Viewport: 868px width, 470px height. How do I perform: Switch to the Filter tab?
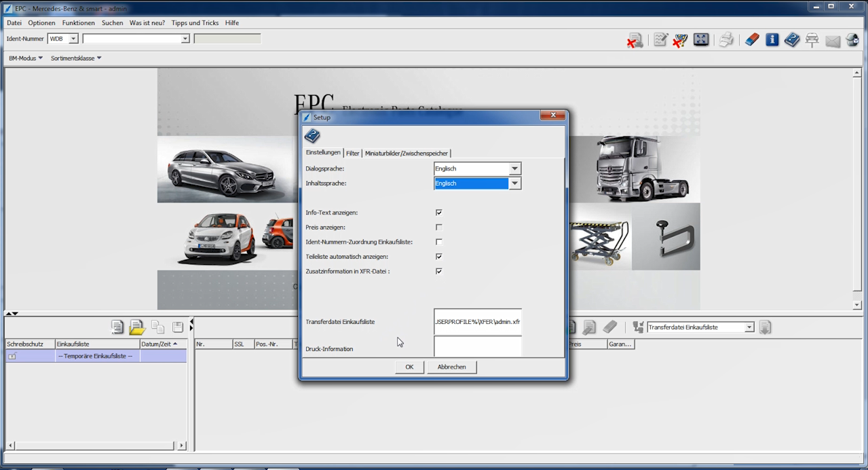click(x=353, y=153)
